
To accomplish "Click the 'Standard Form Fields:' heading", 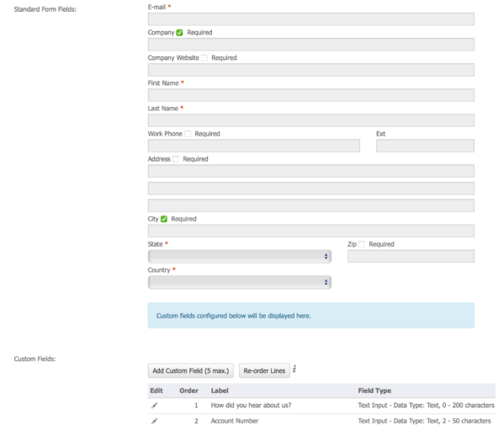I will click(45, 9).
